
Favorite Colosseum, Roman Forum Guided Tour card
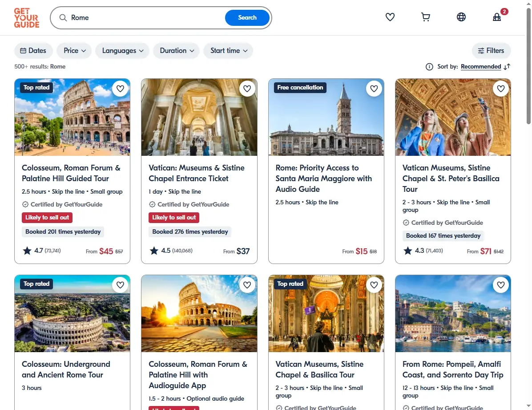tap(120, 89)
